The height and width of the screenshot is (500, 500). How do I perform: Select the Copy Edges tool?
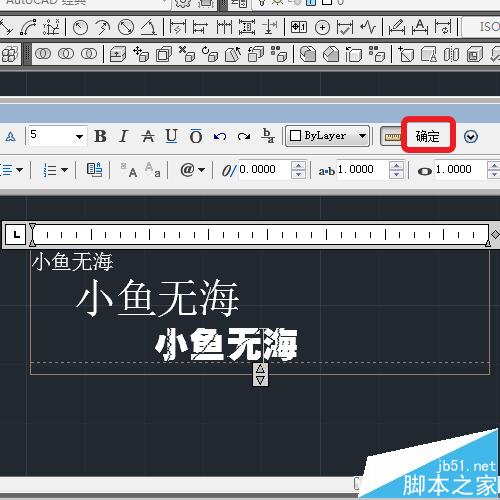(x=354, y=54)
